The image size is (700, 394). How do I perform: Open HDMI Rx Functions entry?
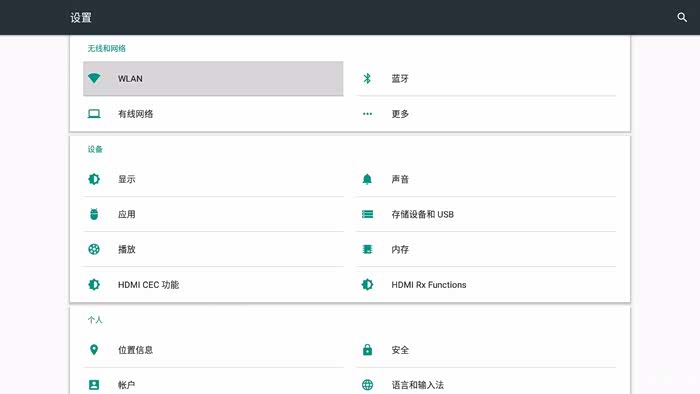tap(487, 285)
